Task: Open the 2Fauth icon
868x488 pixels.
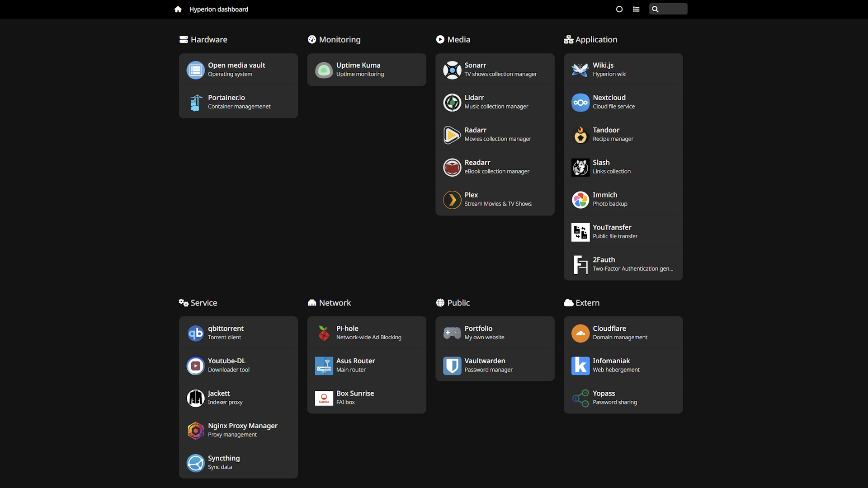Action: (580, 265)
